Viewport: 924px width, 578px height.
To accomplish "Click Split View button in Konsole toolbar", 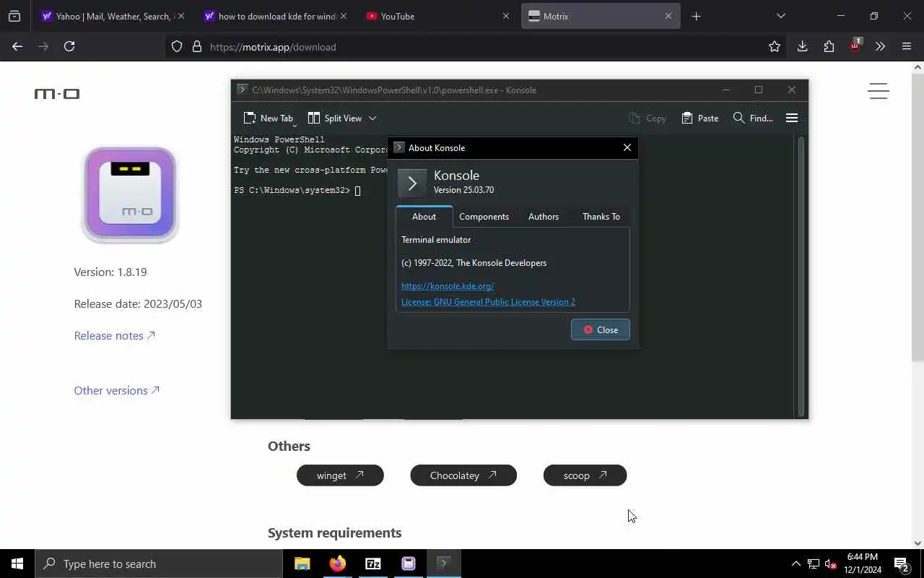I will click(x=335, y=118).
